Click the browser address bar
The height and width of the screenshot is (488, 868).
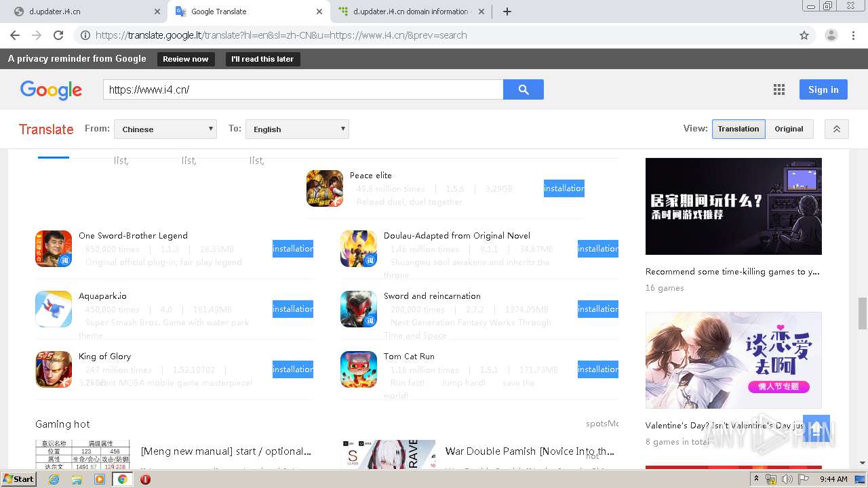[x=434, y=35]
